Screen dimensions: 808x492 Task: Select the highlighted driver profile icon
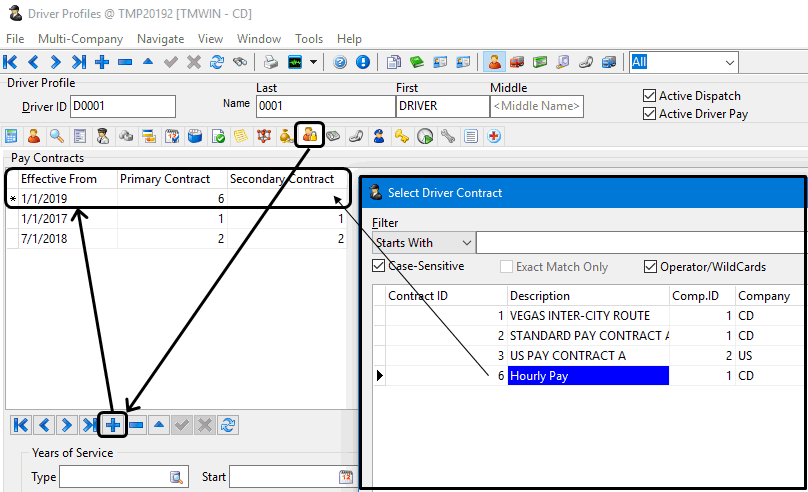click(494, 62)
